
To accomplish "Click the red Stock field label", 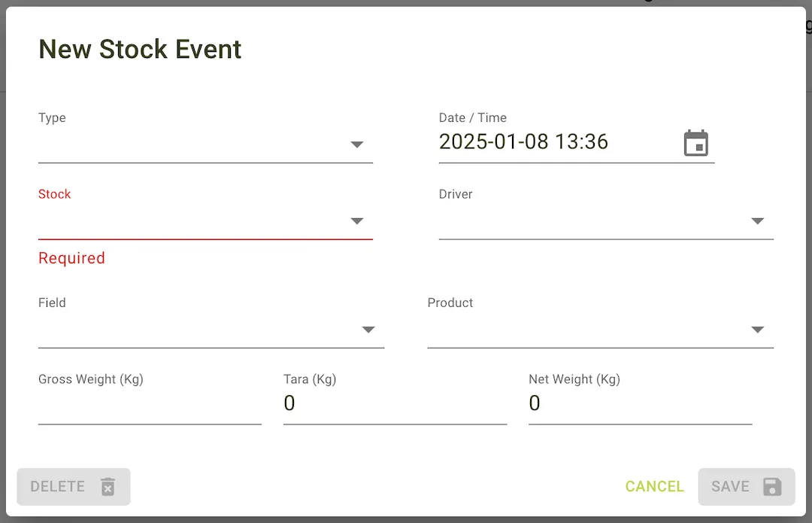I will [x=54, y=193].
